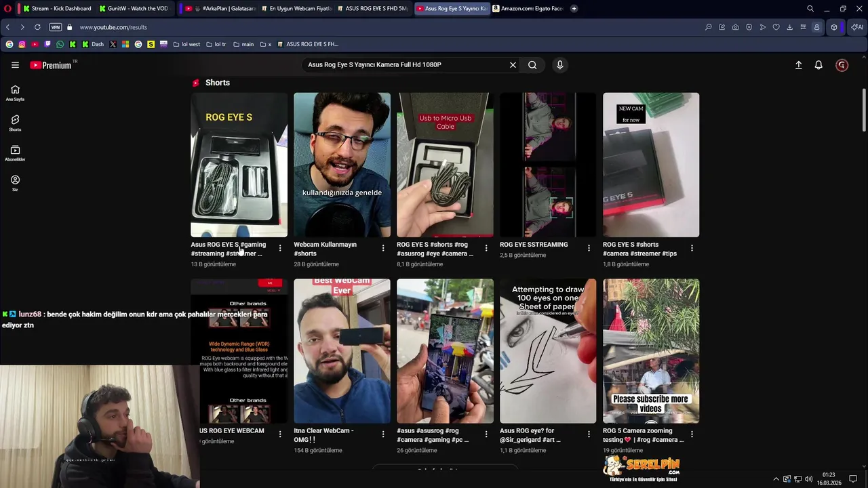This screenshot has height=488, width=868.
Task: Play the Webcam Kullanmayın short thumbnail
Action: [x=342, y=165]
